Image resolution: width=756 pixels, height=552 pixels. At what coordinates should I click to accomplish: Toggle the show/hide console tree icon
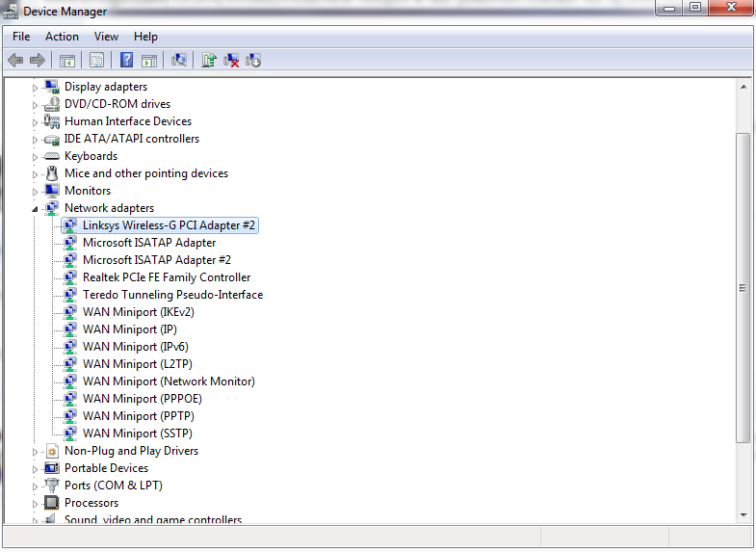pyautogui.click(x=67, y=61)
